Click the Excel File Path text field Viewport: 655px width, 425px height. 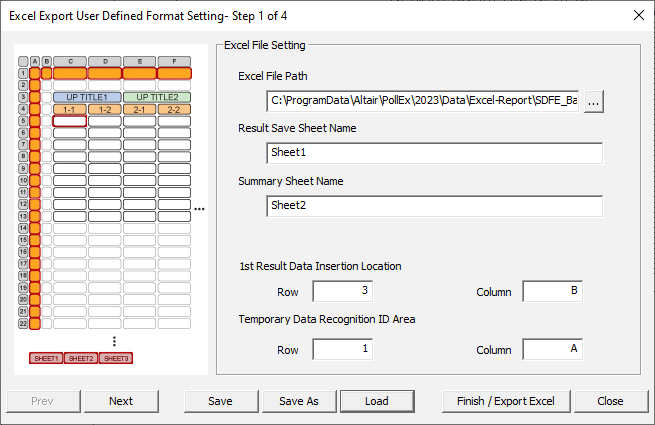[x=423, y=101]
